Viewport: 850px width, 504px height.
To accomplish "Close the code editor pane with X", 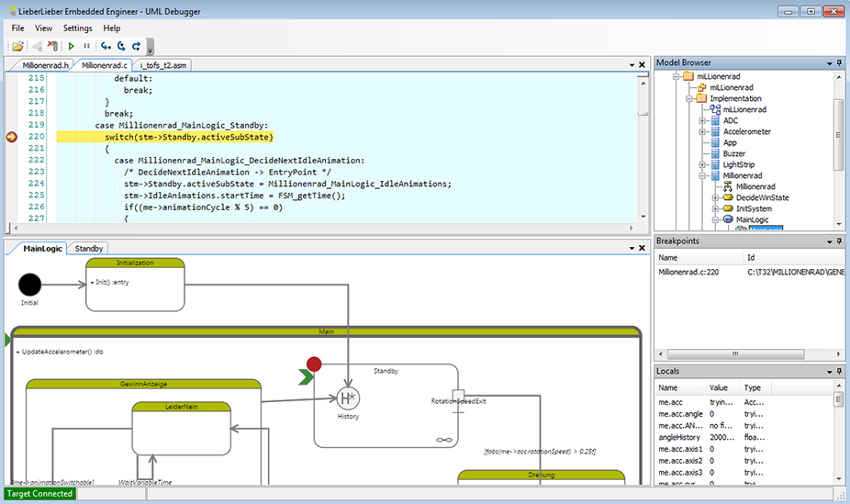I will pyautogui.click(x=642, y=65).
